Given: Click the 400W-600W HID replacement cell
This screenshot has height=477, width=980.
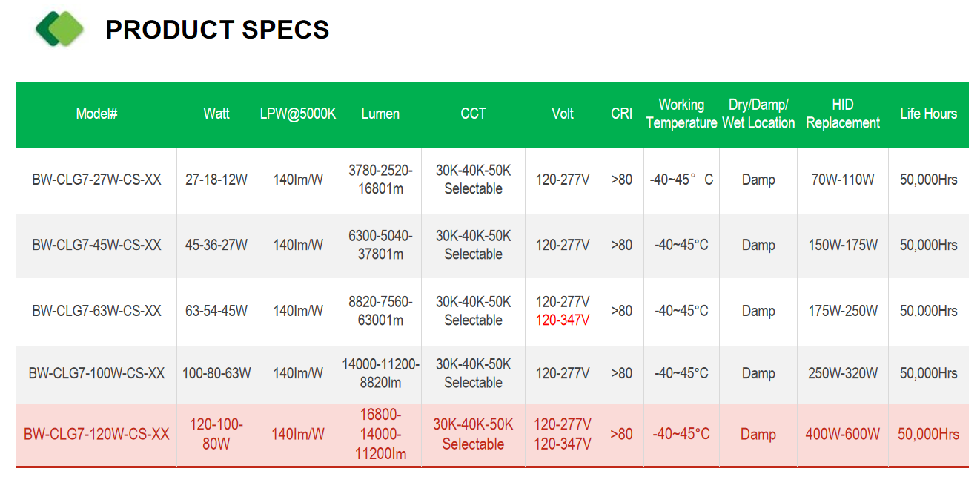Looking at the screenshot, I should (843, 435).
